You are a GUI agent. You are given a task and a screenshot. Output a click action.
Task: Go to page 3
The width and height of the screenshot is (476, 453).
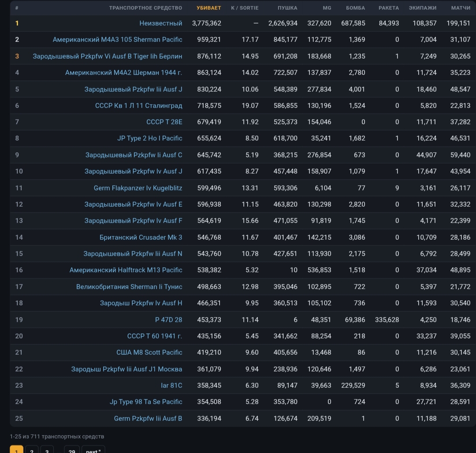click(x=47, y=450)
